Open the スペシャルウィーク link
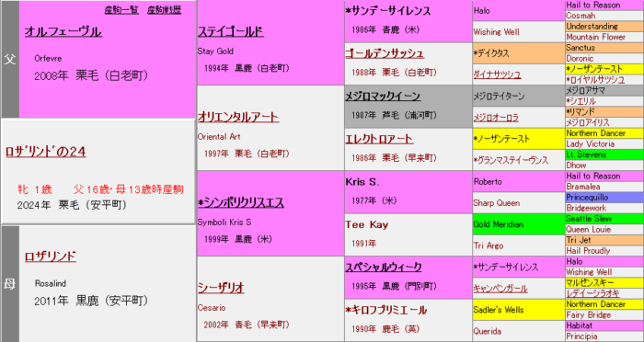644x342 pixels. [x=384, y=268]
